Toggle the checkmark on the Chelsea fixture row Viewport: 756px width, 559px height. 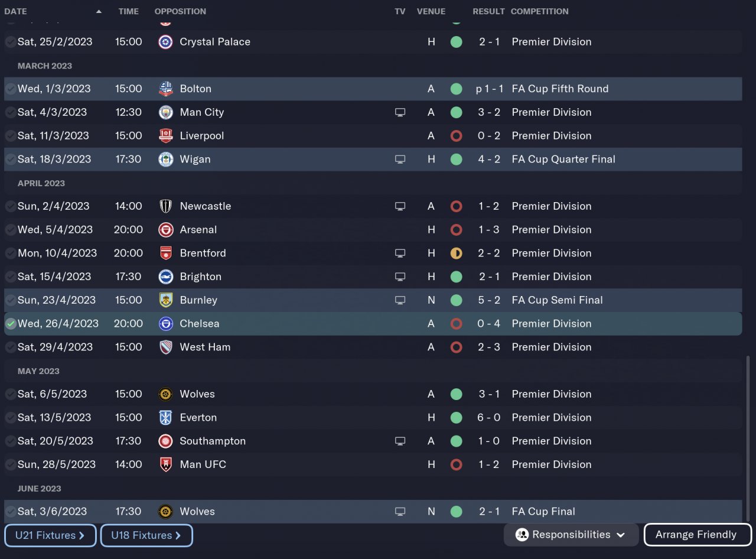(x=11, y=324)
